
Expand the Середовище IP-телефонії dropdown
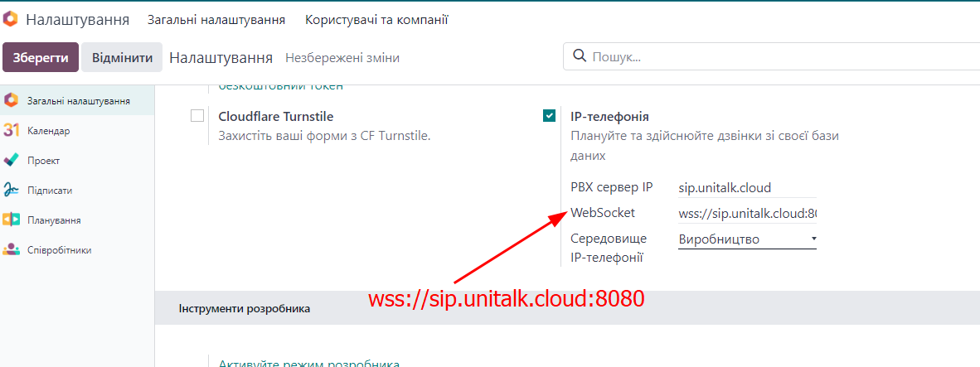click(747, 239)
